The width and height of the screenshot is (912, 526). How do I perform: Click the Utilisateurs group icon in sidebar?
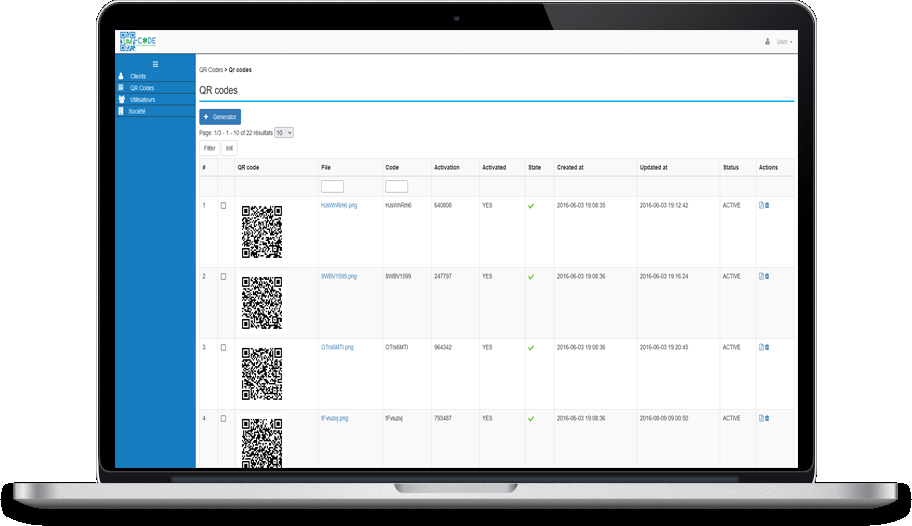pos(122,99)
